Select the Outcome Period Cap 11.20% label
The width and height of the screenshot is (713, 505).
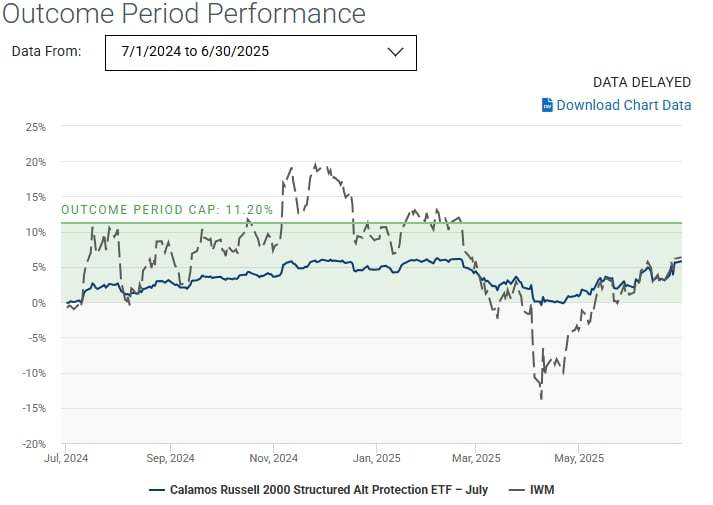click(x=167, y=210)
